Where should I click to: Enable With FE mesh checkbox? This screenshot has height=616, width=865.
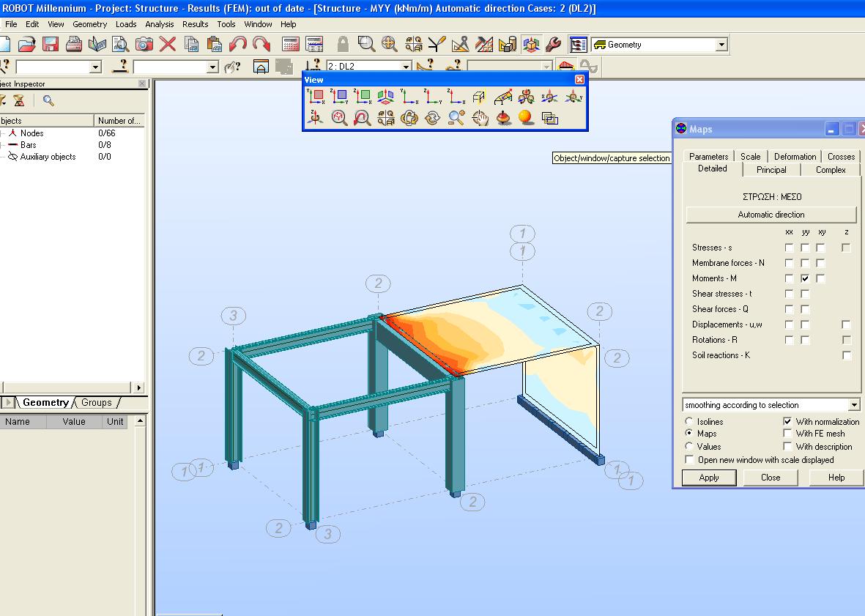point(787,434)
